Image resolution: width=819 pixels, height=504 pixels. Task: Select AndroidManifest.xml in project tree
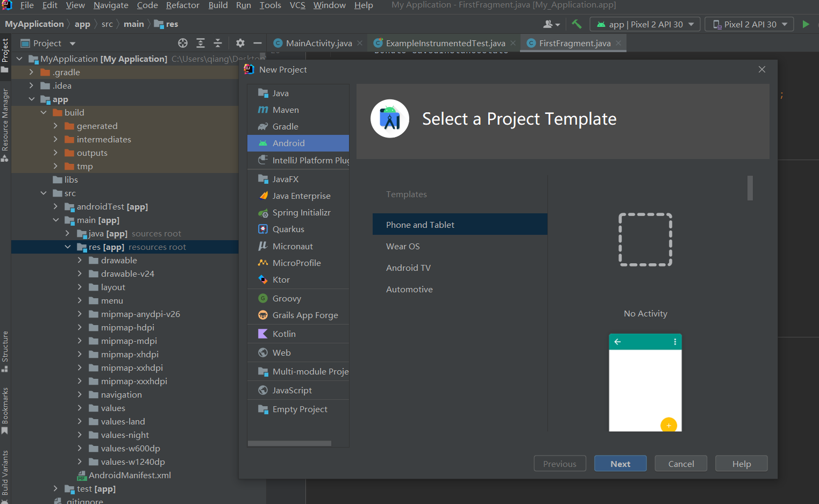click(x=130, y=475)
